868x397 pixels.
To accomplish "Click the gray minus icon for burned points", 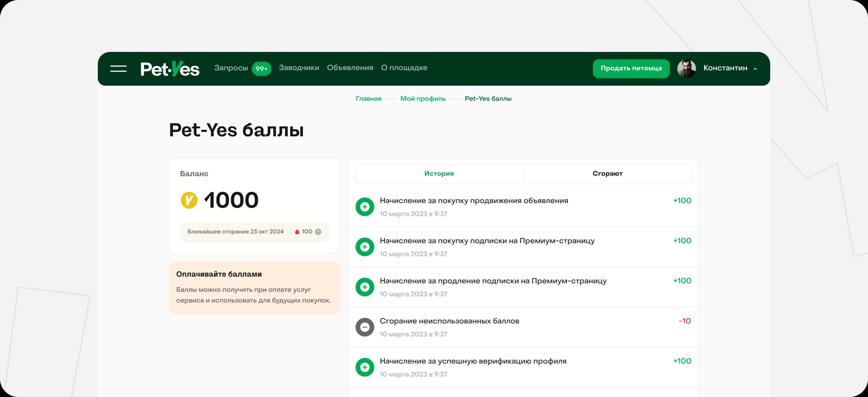I will 365,327.
